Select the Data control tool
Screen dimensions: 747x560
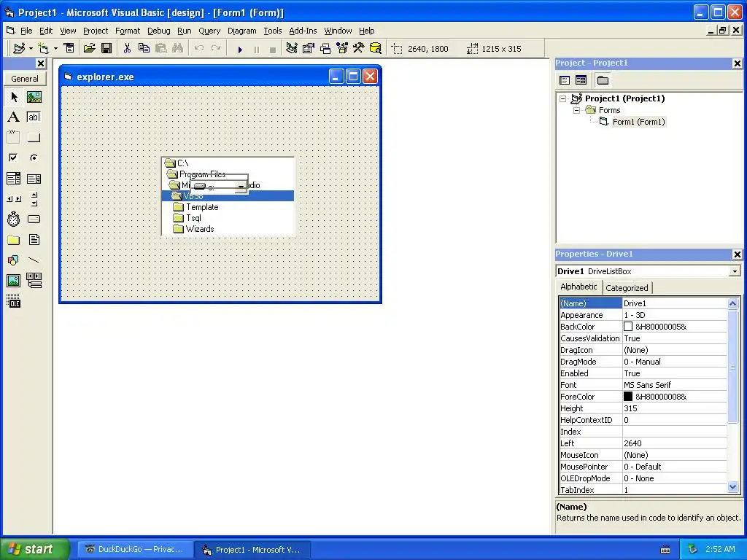(34, 281)
